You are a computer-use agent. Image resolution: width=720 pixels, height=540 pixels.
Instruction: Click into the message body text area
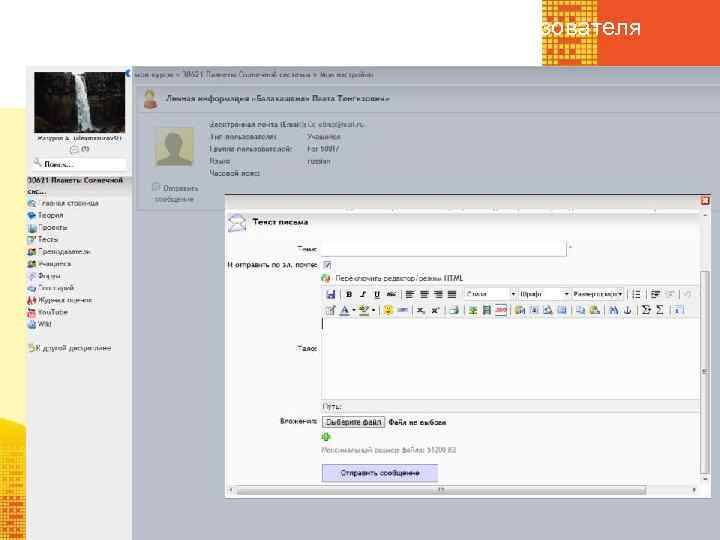click(x=511, y=358)
